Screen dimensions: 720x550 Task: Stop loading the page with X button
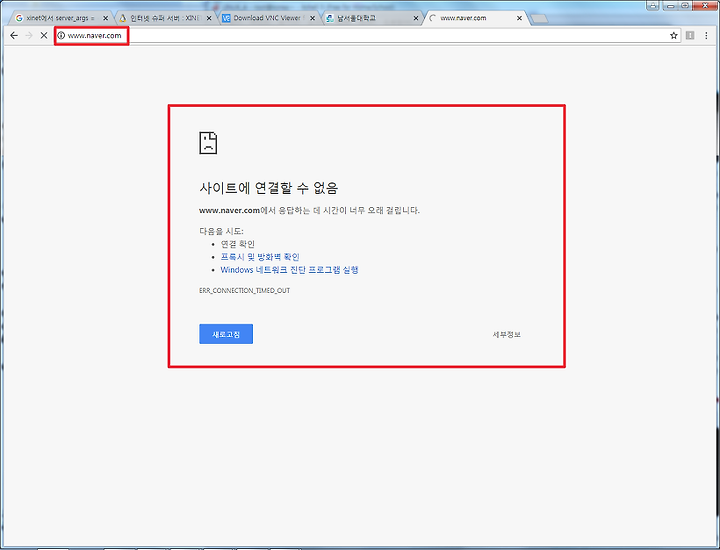pyautogui.click(x=44, y=35)
